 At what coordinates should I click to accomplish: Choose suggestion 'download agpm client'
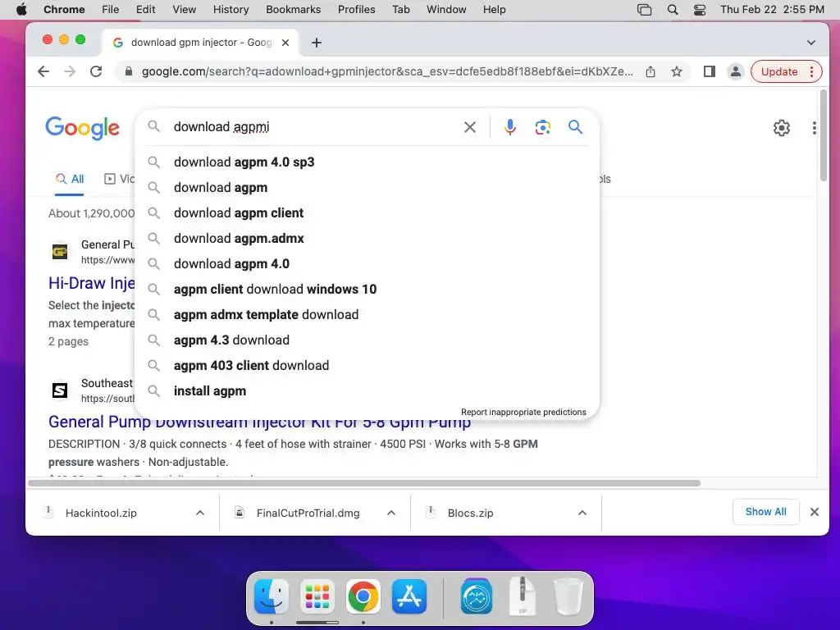click(x=367, y=212)
